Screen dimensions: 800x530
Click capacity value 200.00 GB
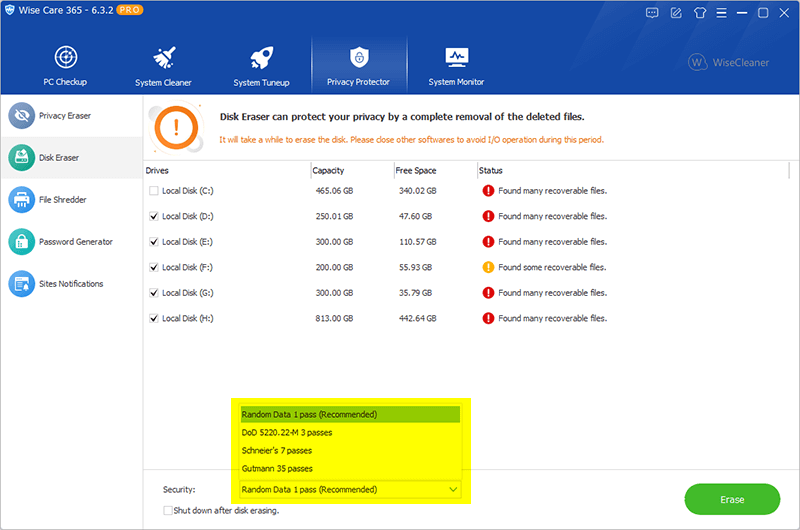334,267
